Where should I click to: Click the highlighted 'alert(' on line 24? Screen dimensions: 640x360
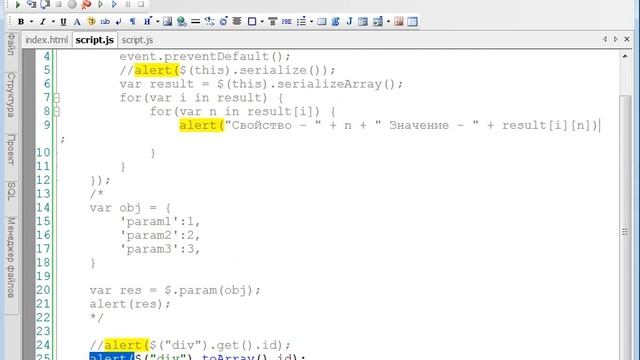(x=127, y=345)
